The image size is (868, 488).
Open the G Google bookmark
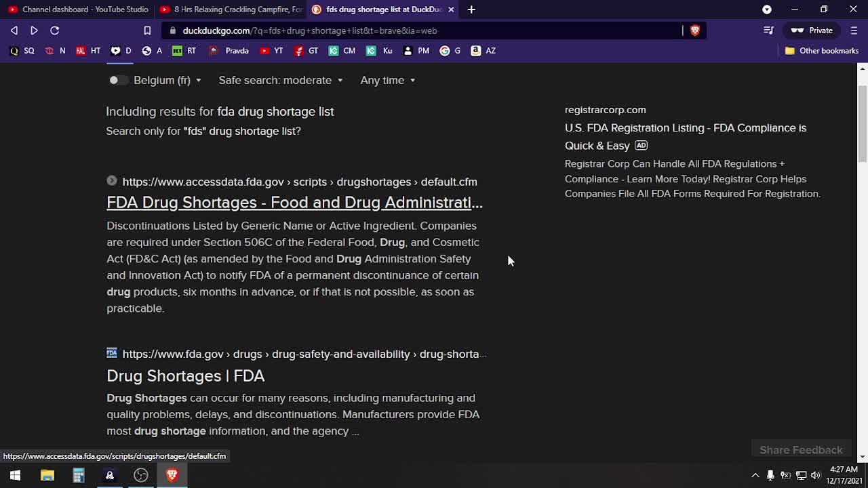point(450,51)
